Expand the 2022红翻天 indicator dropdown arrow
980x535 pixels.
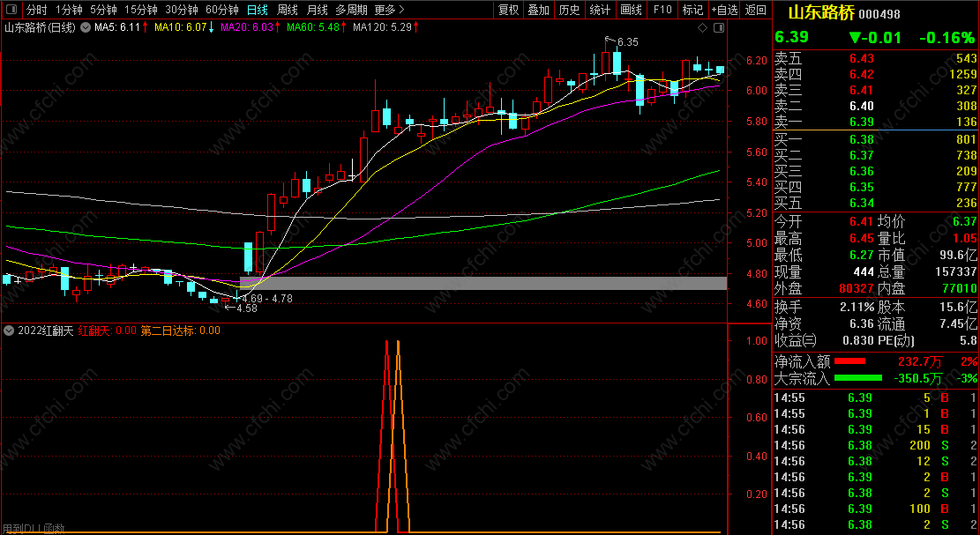click(x=9, y=331)
